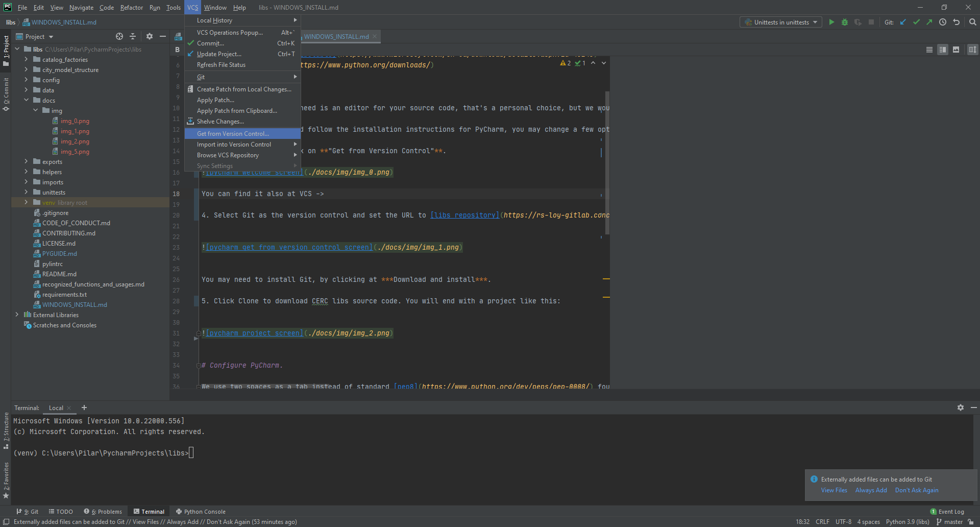Click Always Add link in notification
The height and width of the screenshot is (527, 980).
click(871, 490)
